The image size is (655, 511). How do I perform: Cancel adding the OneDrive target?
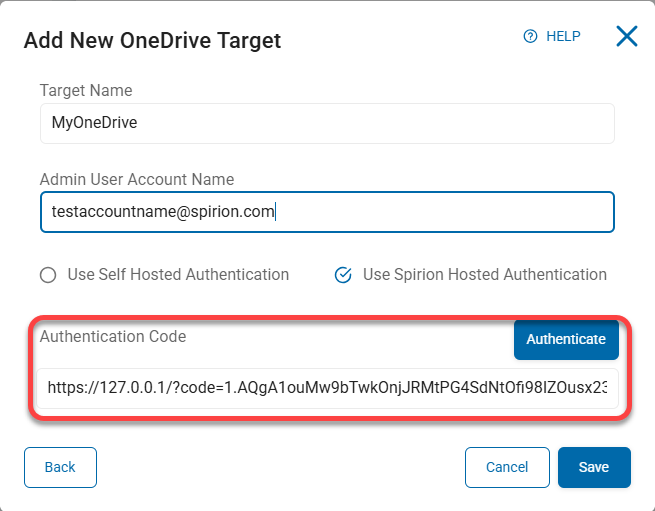(x=507, y=467)
